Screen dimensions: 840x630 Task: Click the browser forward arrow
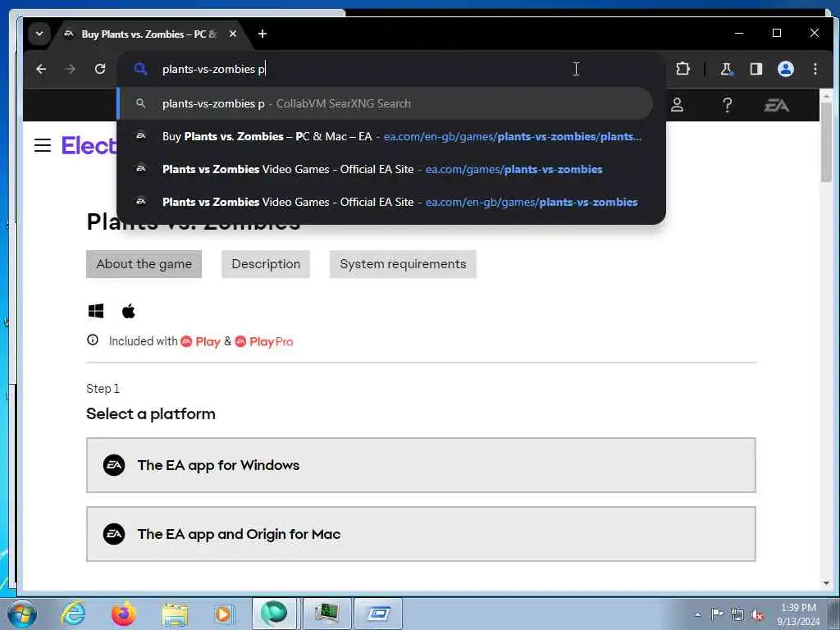tap(71, 69)
